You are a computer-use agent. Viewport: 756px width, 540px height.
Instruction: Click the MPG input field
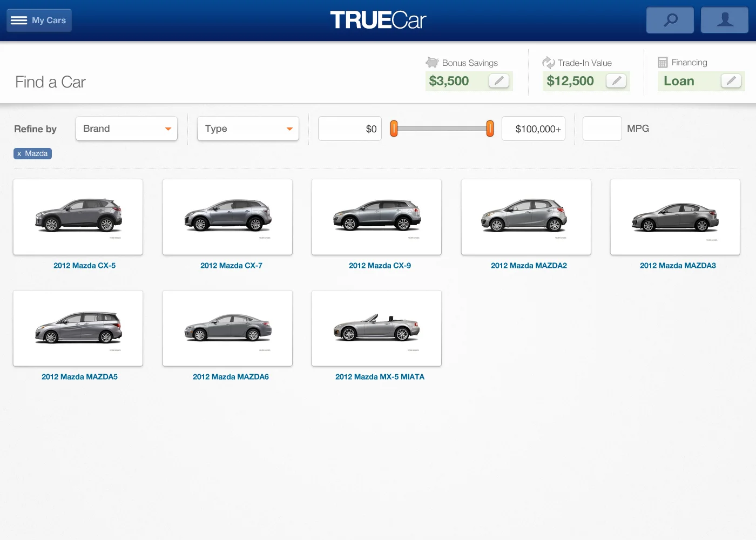click(x=602, y=129)
